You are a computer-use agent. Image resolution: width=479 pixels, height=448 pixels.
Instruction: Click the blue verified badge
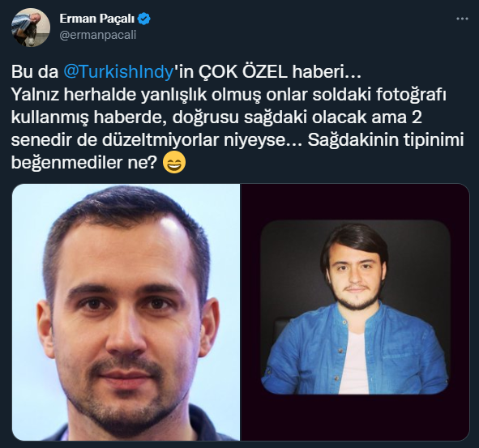pyautogui.click(x=144, y=19)
